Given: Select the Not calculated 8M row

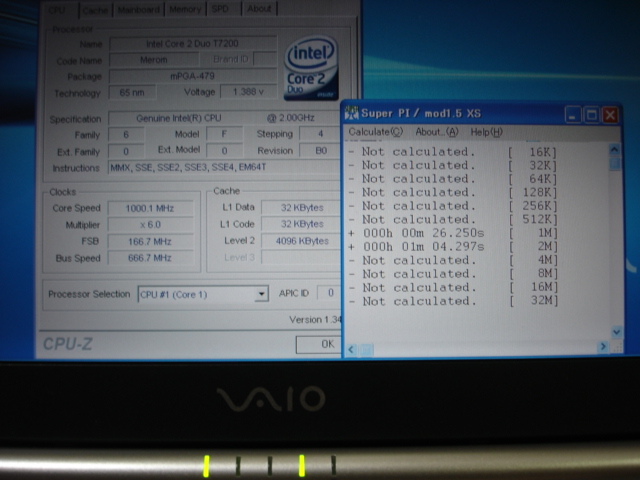Looking at the screenshot, I should click(452, 273).
